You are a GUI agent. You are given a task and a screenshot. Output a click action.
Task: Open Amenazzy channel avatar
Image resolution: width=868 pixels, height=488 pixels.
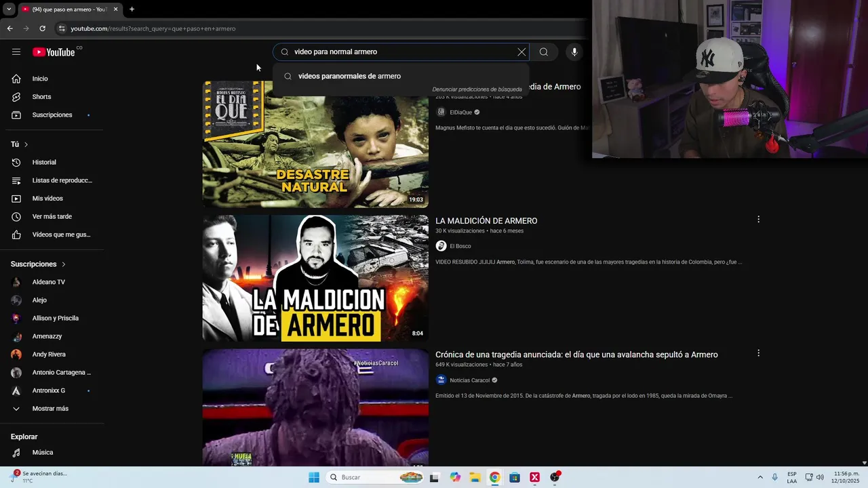pyautogui.click(x=16, y=336)
